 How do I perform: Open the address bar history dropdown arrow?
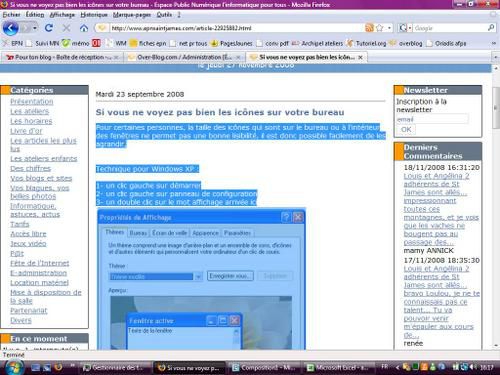[389, 28]
